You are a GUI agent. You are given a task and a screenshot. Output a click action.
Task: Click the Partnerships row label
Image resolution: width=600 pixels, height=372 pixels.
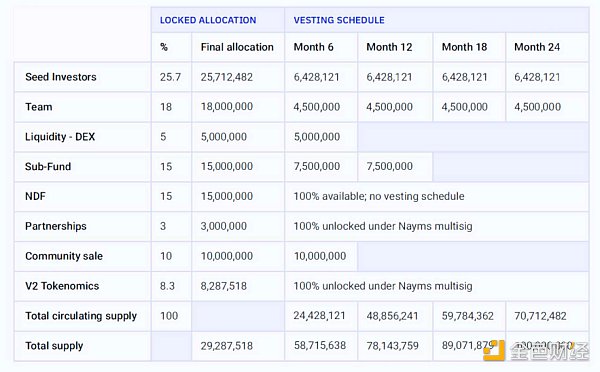pyautogui.click(x=55, y=226)
